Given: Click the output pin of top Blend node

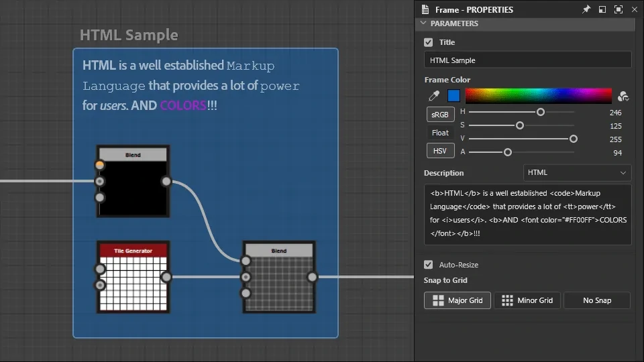Looking at the screenshot, I should 166,181.
